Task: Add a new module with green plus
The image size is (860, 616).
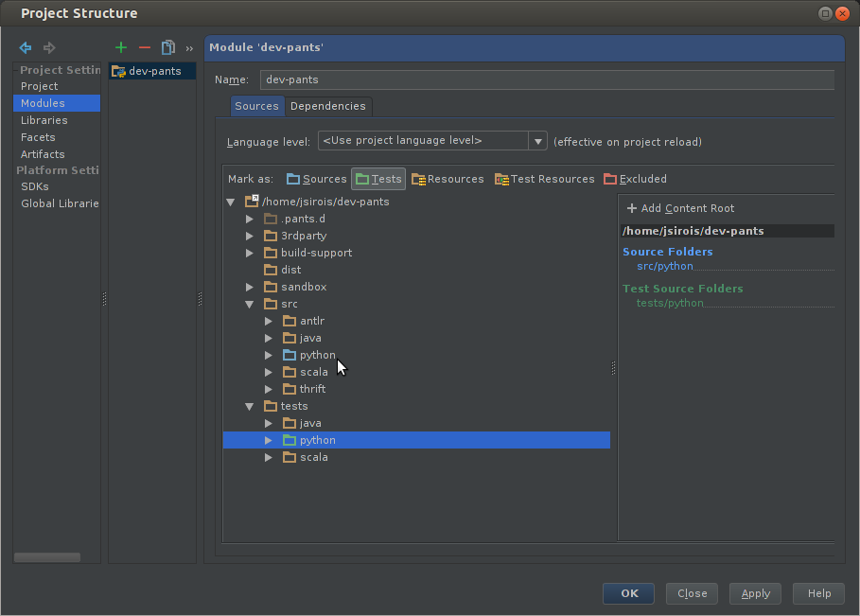Action: (x=121, y=47)
